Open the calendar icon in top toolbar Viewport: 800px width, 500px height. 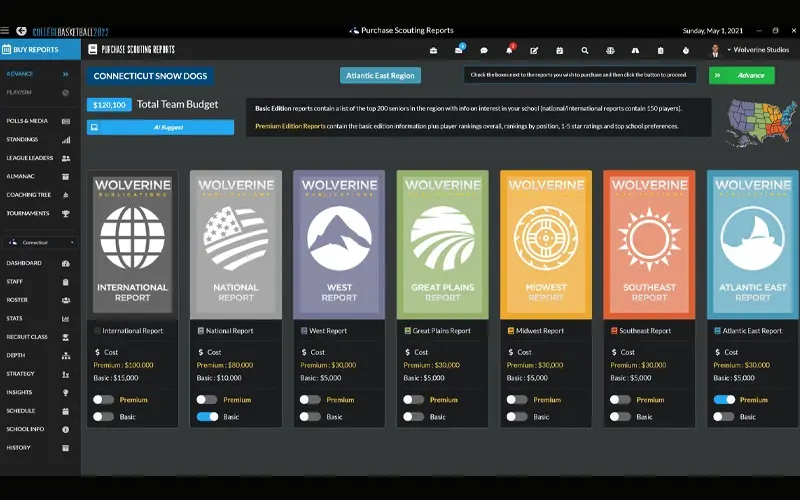point(560,50)
